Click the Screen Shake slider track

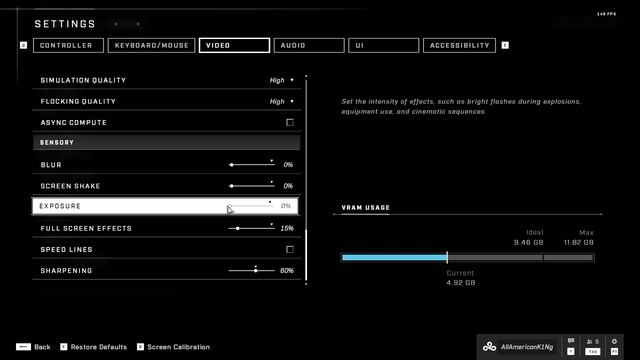(252, 186)
